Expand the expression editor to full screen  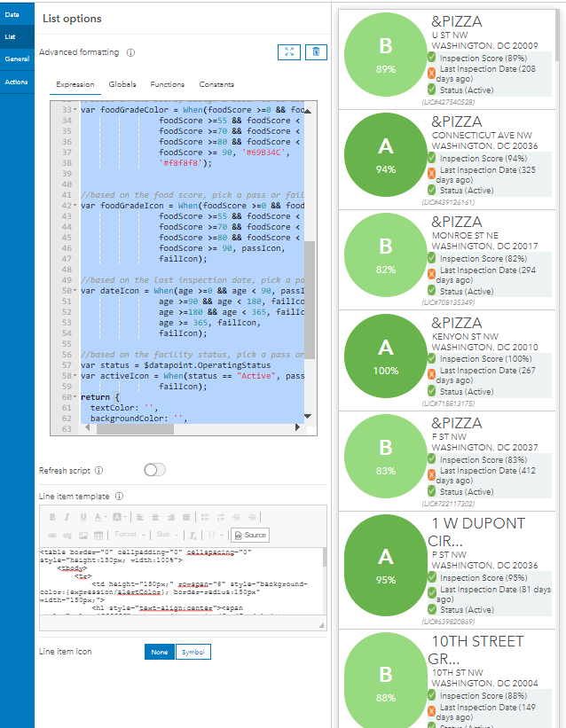pos(289,52)
